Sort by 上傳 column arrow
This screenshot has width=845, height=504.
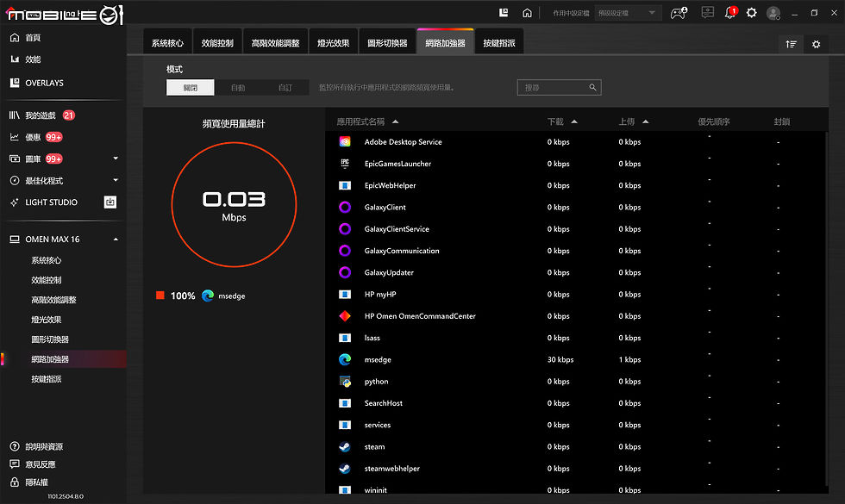pos(645,121)
